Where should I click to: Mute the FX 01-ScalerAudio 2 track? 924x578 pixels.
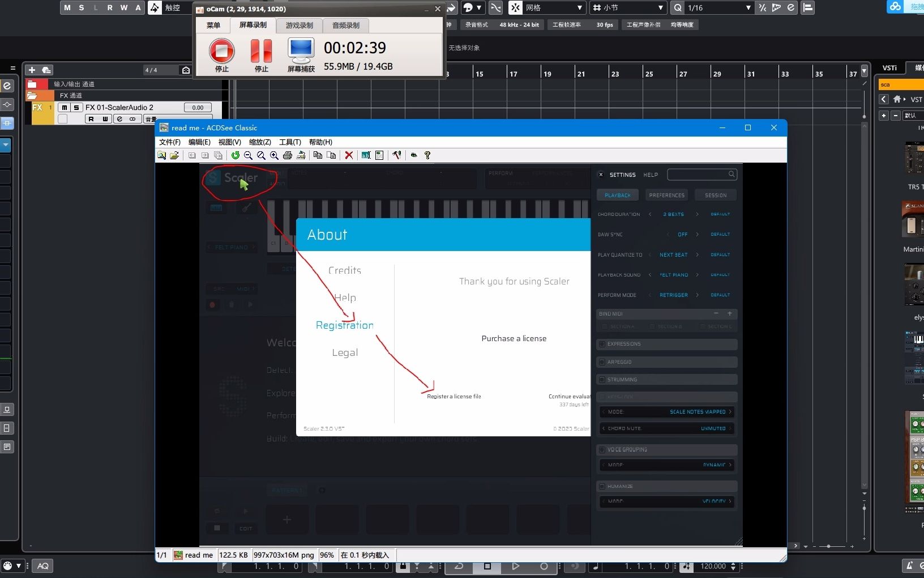65,108
